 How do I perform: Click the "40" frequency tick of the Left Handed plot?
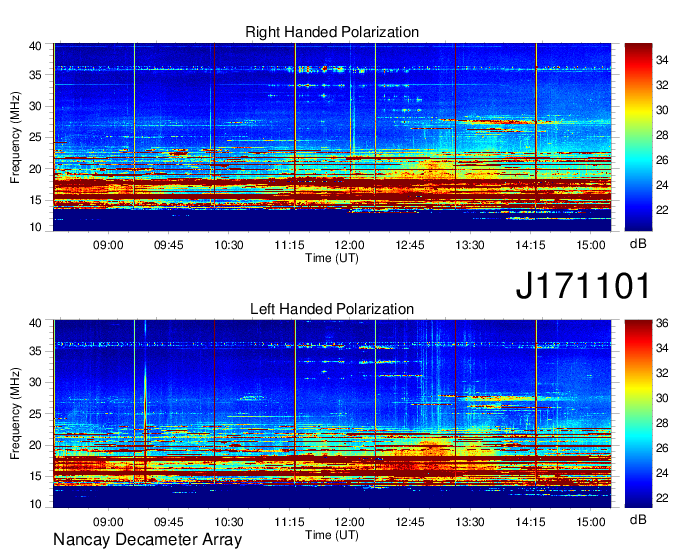tap(36, 323)
